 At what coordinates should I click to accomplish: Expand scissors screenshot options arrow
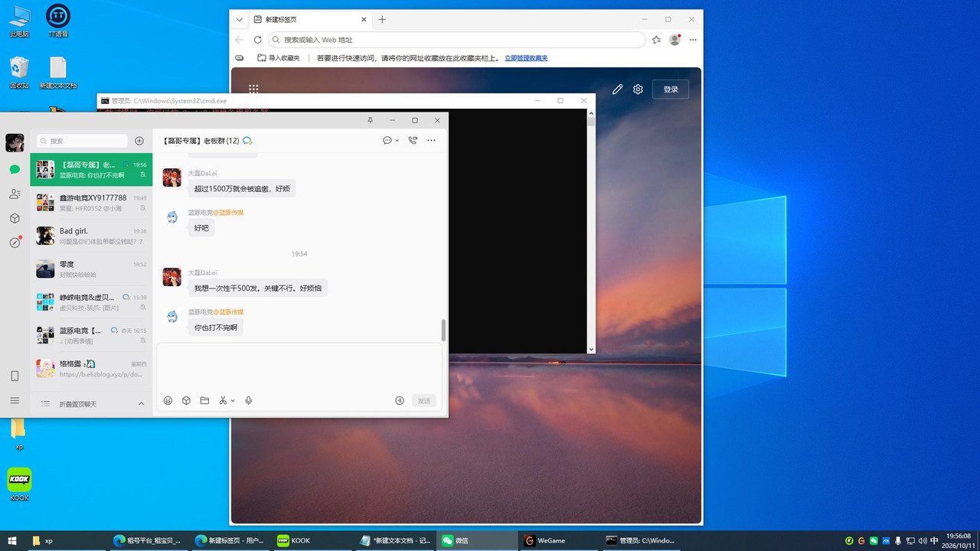point(233,400)
